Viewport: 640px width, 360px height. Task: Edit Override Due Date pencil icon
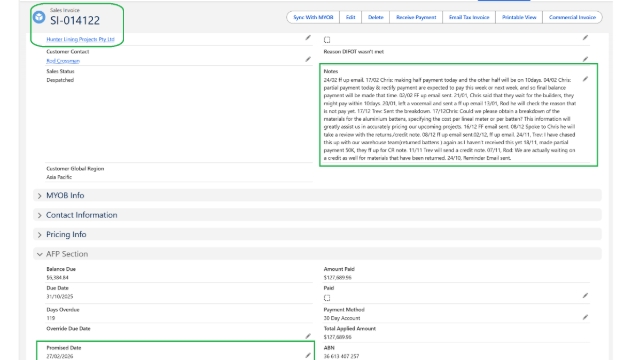pos(308,336)
